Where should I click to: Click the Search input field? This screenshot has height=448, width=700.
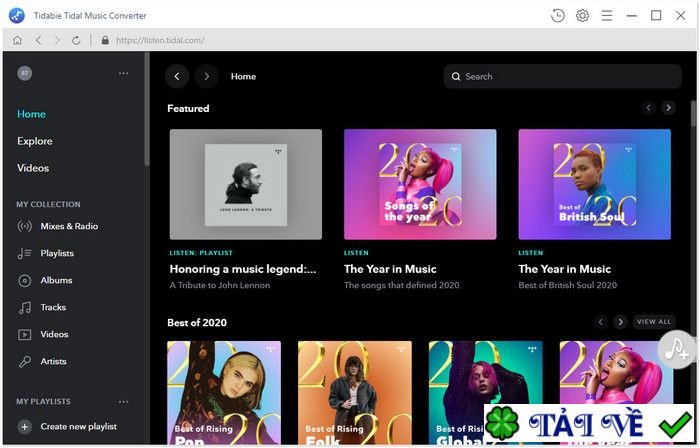pos(562,76)
